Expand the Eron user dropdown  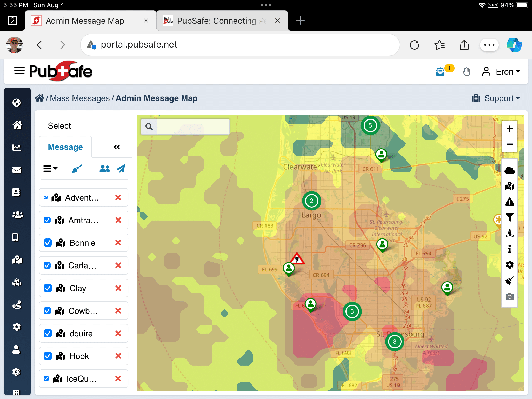coord(501,71)
